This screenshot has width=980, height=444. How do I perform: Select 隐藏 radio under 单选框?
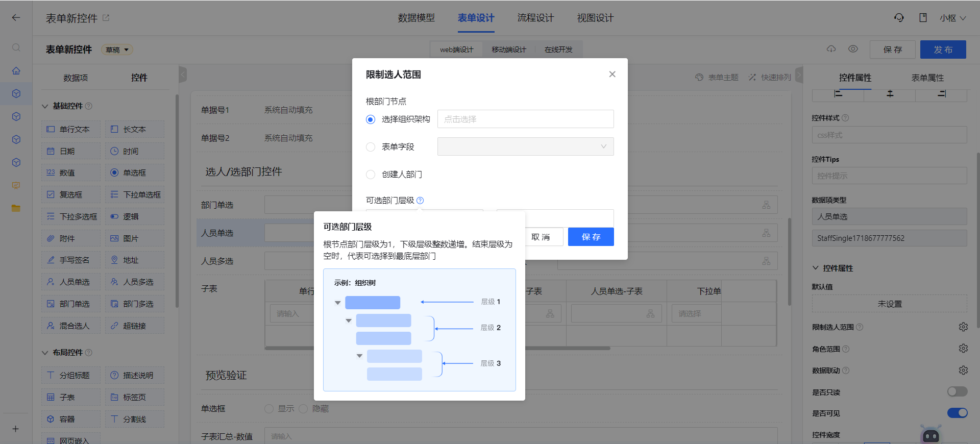[303, 409]
